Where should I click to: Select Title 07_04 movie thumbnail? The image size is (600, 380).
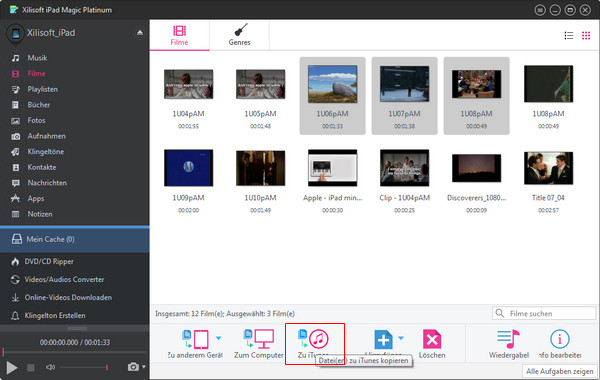tap(548, 168)
